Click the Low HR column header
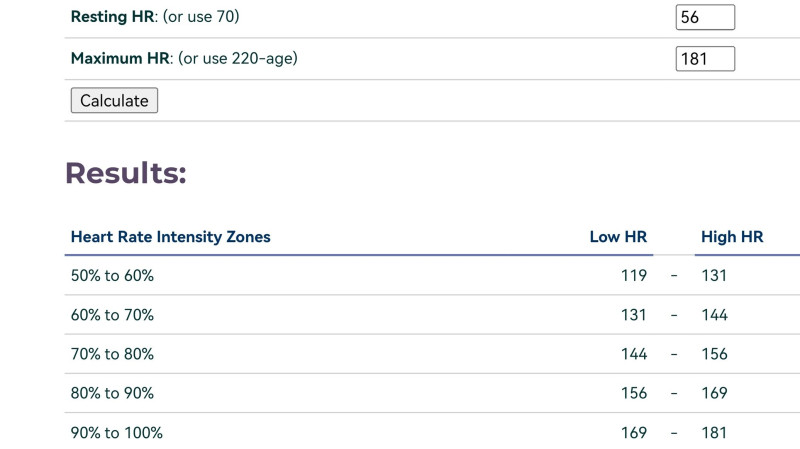The image size is (800, 449). [x=618, y=237]
